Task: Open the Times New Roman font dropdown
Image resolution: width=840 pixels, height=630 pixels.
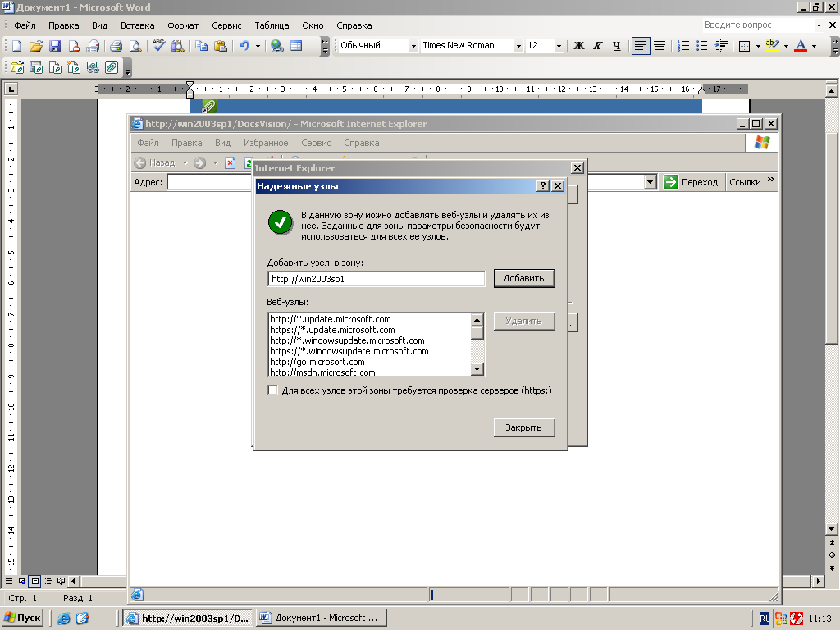Action: [518, 46]
